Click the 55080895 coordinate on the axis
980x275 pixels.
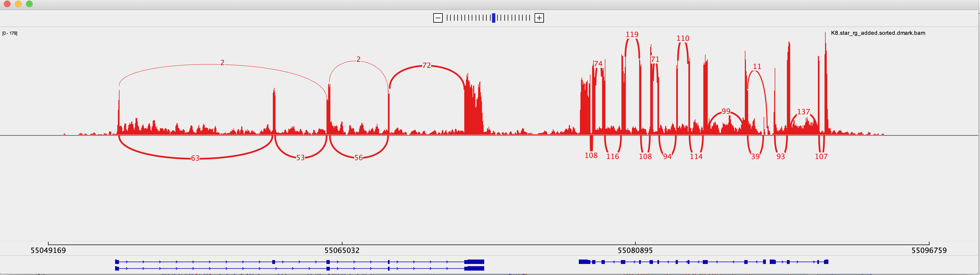coord(635,250)
